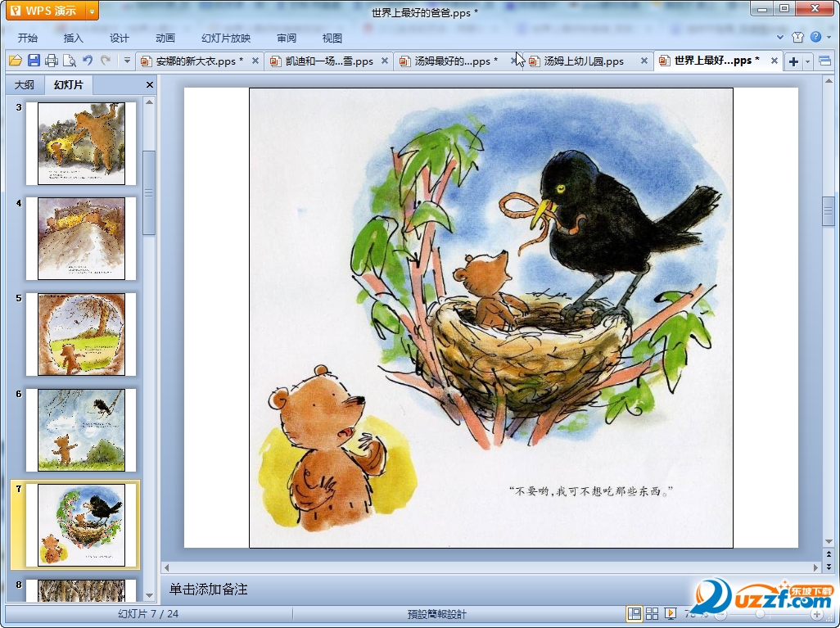This screenshot has width=840, height=628.
Task: Select slide 8 thumbnail
Action: click(x=81, y=590)
